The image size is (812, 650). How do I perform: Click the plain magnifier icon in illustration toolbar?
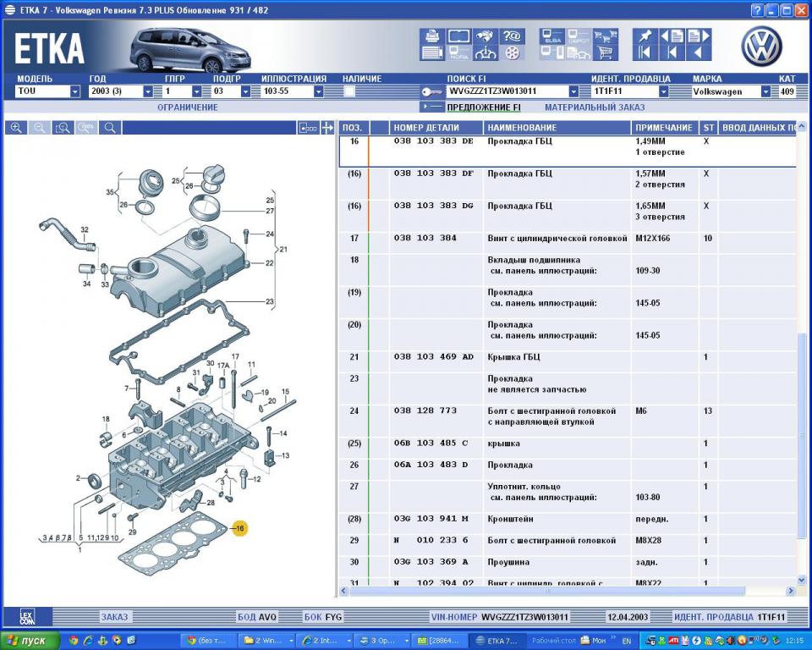tap(110, 128)
